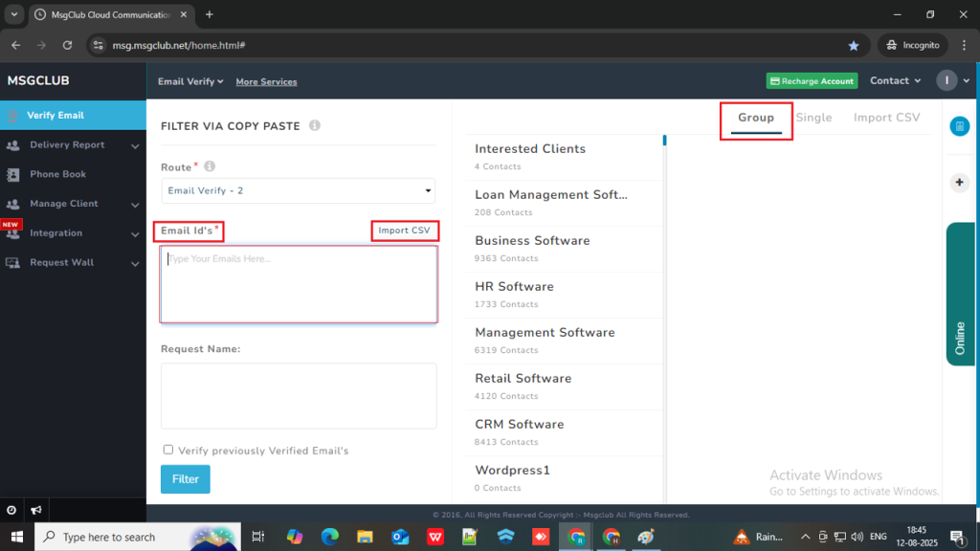Open File Explorer from taskbar
Screen dimensions: 980x551
pyautogui.click(x=365, y=537)
